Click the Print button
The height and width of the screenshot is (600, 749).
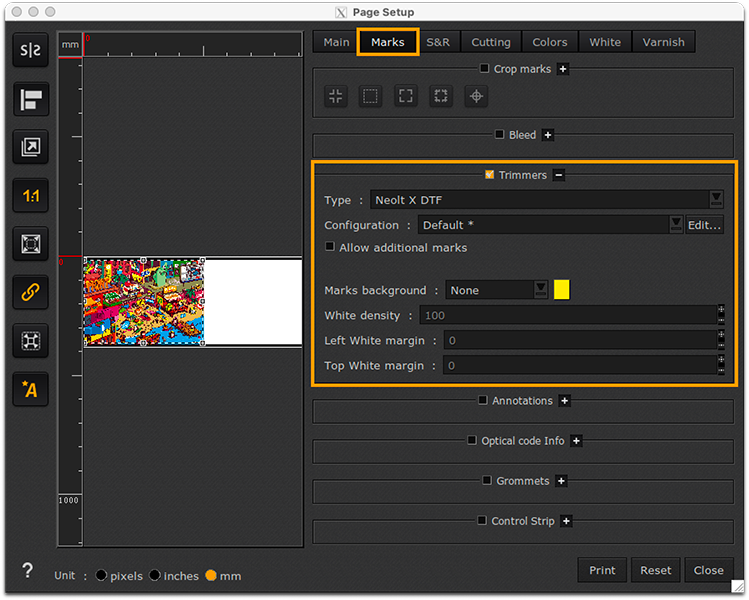click(602, 570)
